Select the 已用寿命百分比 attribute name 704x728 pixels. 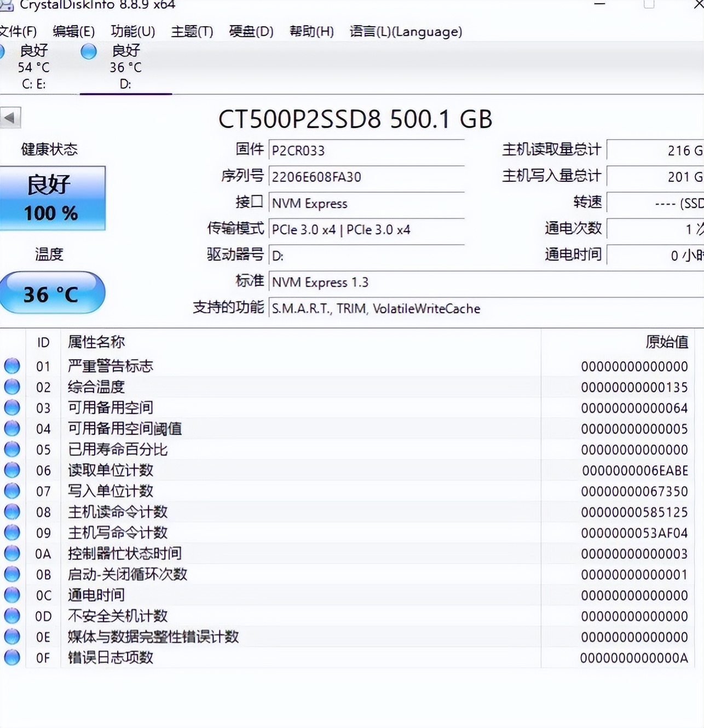(x=118, y=449)
